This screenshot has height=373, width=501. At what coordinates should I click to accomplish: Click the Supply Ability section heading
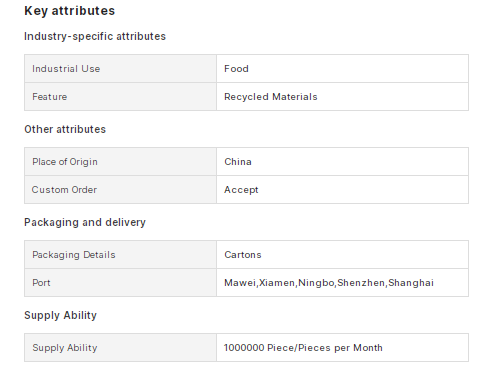point(60,315)
